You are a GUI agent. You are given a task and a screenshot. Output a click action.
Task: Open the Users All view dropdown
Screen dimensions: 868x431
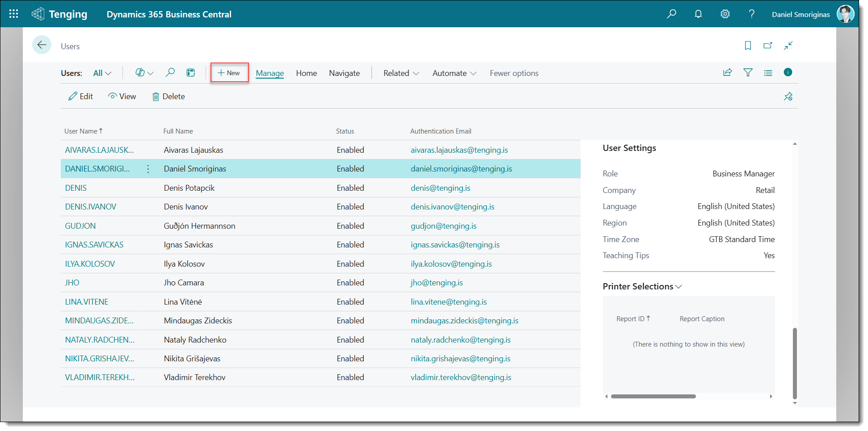click(x=102, y=73)
